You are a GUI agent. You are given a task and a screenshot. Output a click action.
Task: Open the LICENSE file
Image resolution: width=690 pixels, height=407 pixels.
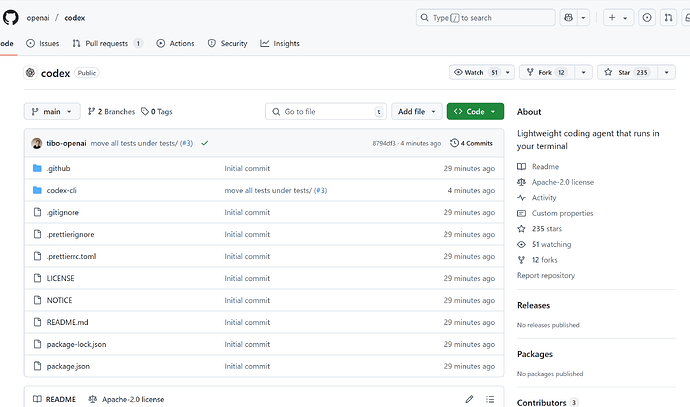click(x=61, y=279)
